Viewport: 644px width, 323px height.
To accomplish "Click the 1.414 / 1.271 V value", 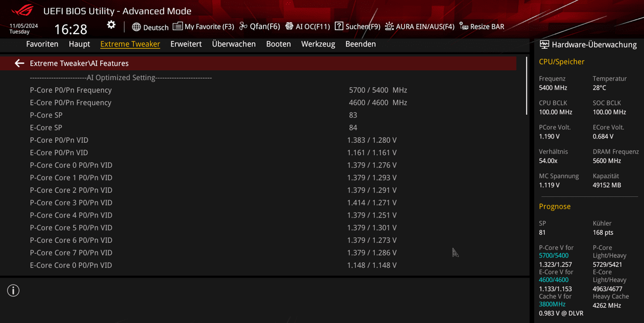I will 372,203.
